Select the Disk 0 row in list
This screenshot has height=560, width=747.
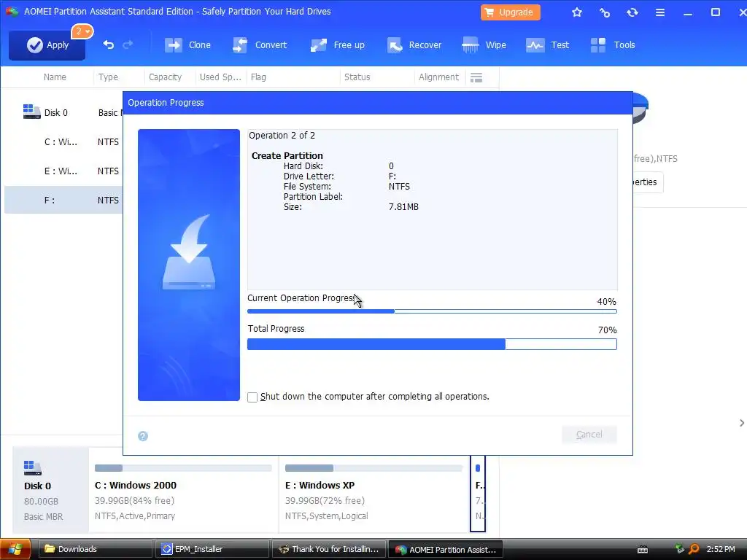coord(63,113)
